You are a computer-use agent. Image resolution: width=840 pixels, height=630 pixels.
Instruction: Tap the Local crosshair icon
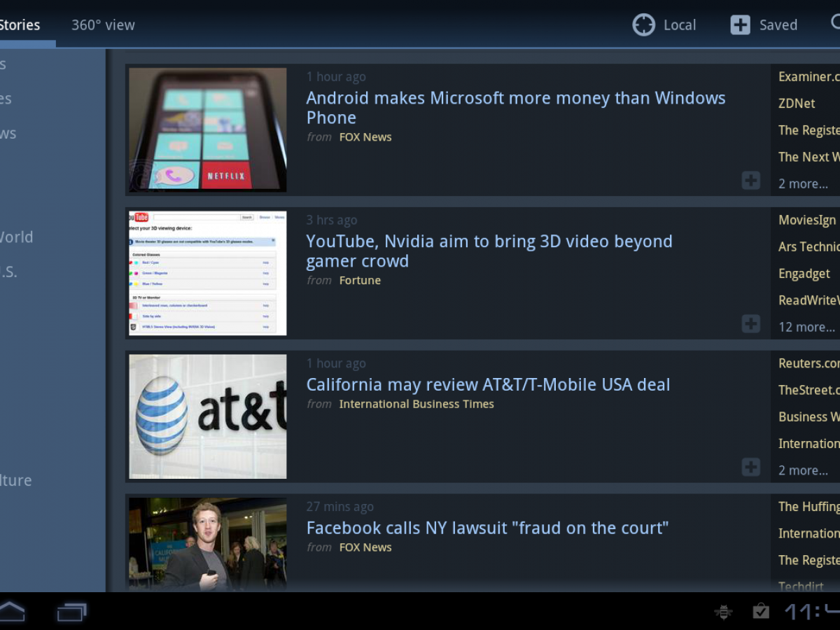[643, 25]
